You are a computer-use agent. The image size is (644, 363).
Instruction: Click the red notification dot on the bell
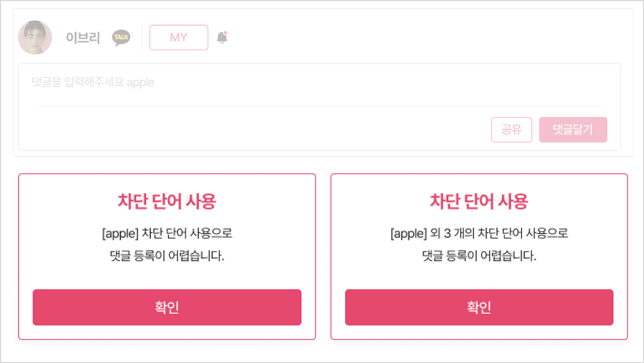(225, 33)
